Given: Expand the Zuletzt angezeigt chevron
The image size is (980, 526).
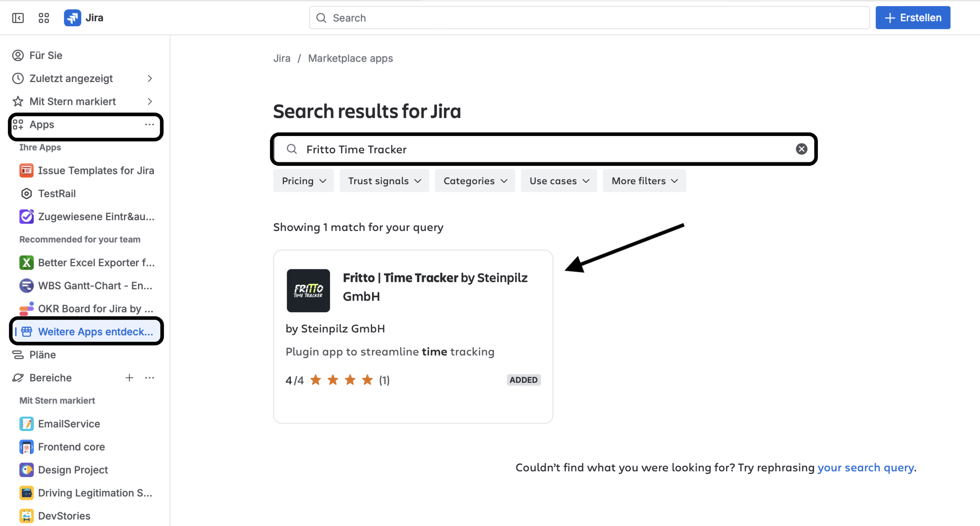Looking at the screenshot, I should click(x=150, y=79).
